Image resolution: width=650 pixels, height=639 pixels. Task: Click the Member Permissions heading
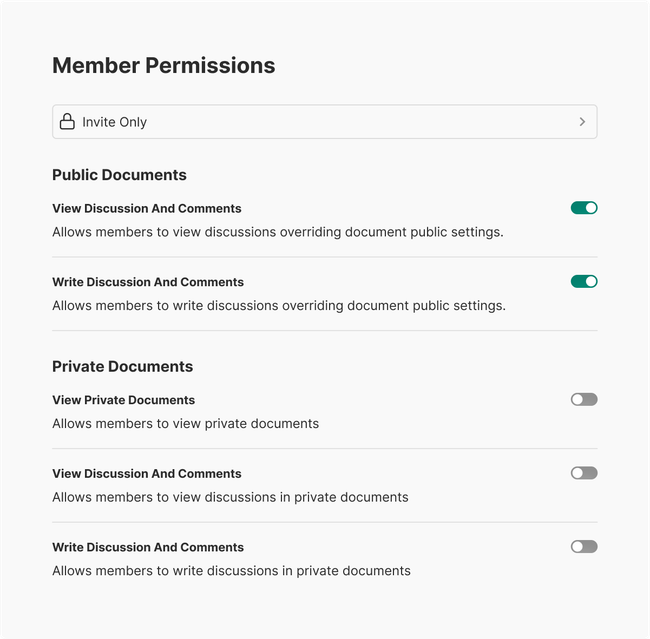click(163, 66)
